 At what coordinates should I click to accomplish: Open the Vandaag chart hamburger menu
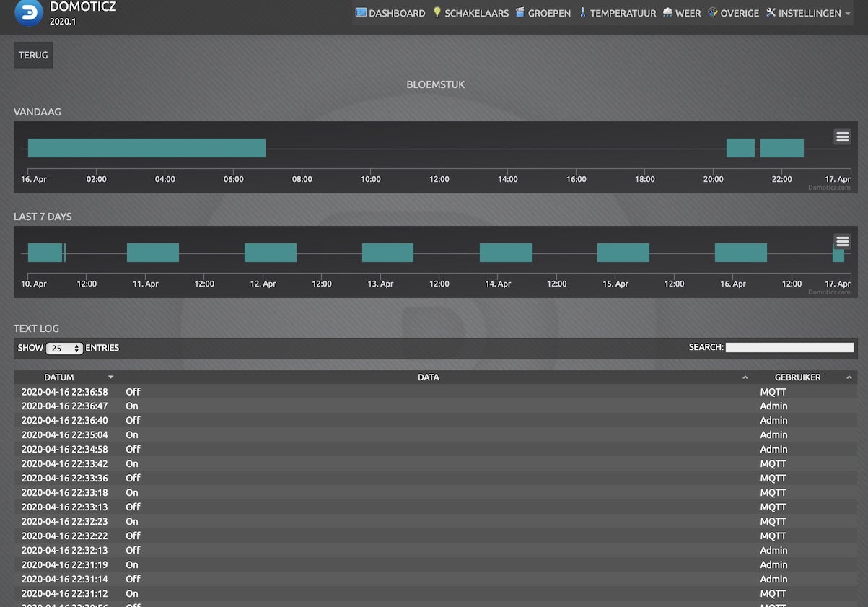[x=842, y=136]
